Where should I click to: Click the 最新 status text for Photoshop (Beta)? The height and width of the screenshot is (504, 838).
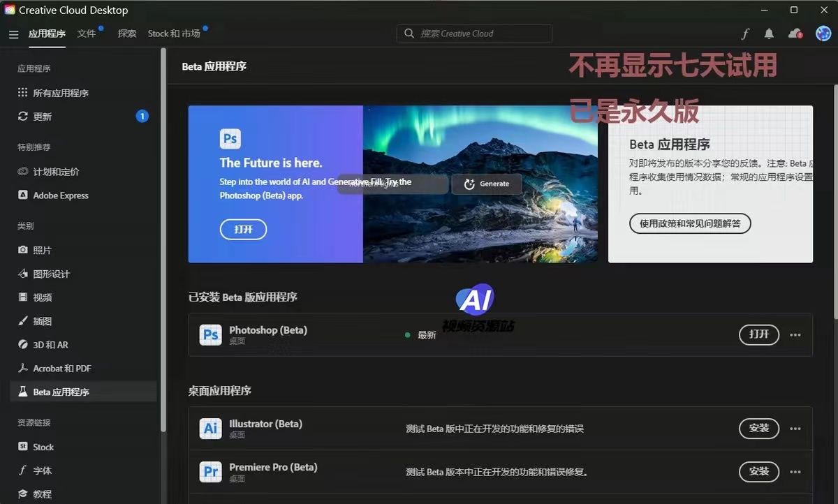click(427, 335)
